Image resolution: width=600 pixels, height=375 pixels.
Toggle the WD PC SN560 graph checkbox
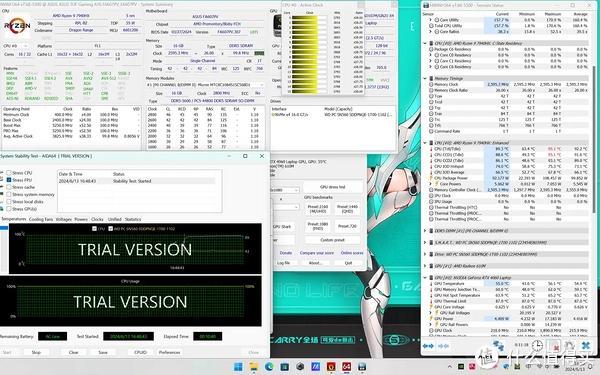[x=111, y=229]
